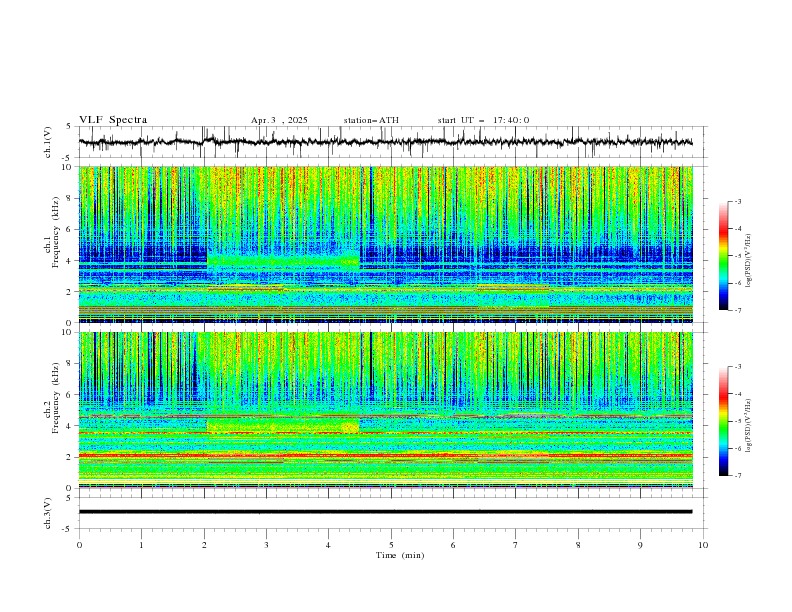Click the time axis tick label 4
This screenshot has height=612, width=792.
(x=328, y=545)
